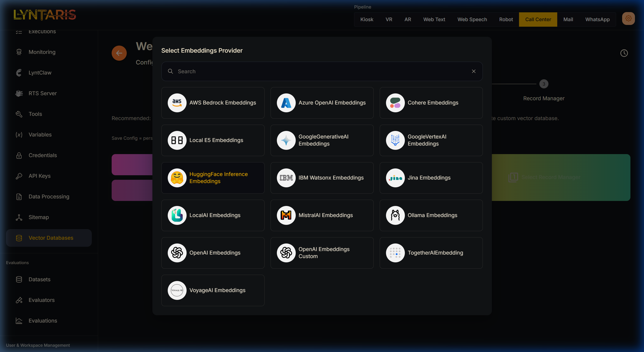This screenshot has height=352, width=644.
Task: Click the Variables (x) icon
Action: [x=19, y=135]
